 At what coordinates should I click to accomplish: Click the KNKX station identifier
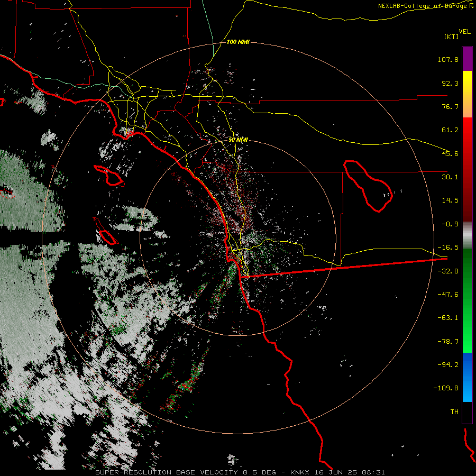tap(300, 472)
